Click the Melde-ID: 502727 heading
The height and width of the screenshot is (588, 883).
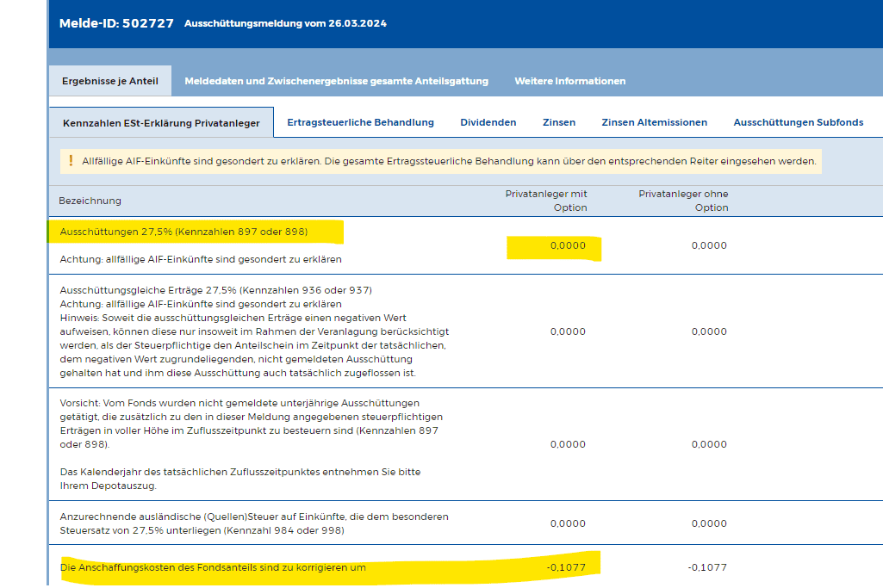point(116,23)
